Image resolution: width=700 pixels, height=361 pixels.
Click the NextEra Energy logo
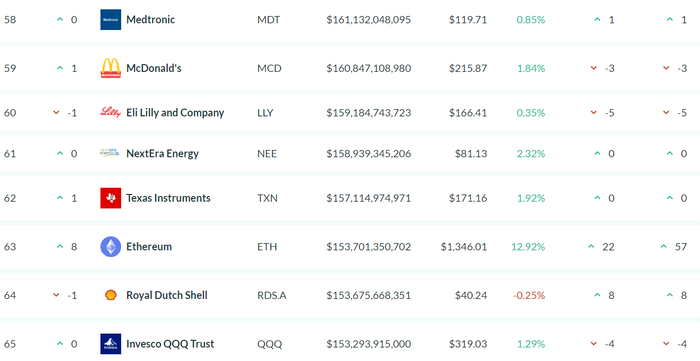tap(110, 153)
